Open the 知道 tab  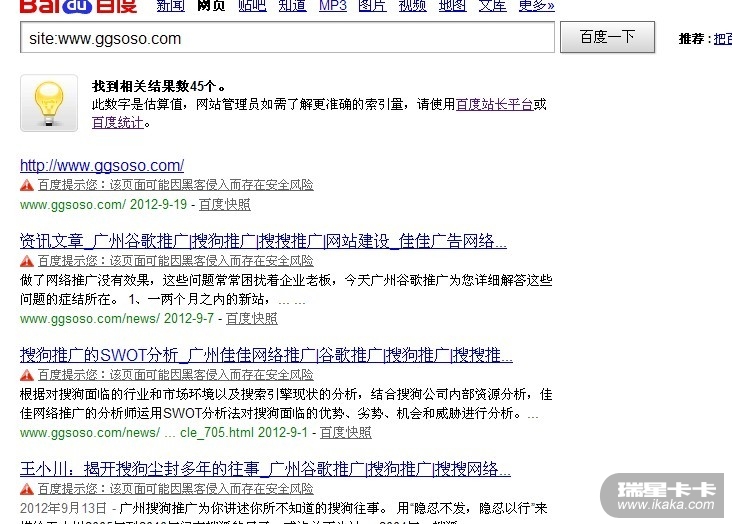(293, 6)
